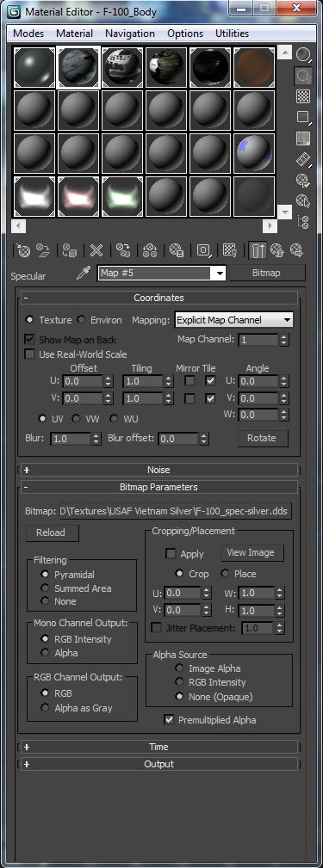Toggle the Premultiplied Alpha checkbox

point(170,720)
